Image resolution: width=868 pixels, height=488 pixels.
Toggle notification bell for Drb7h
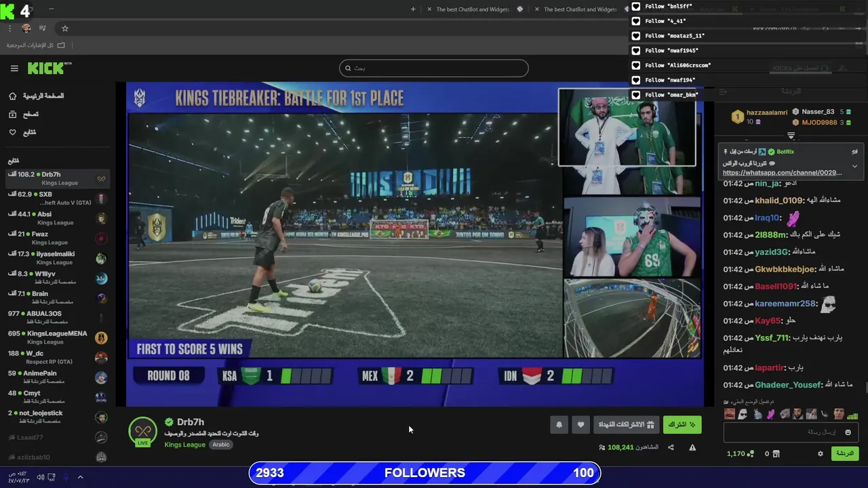click(559, 425)
